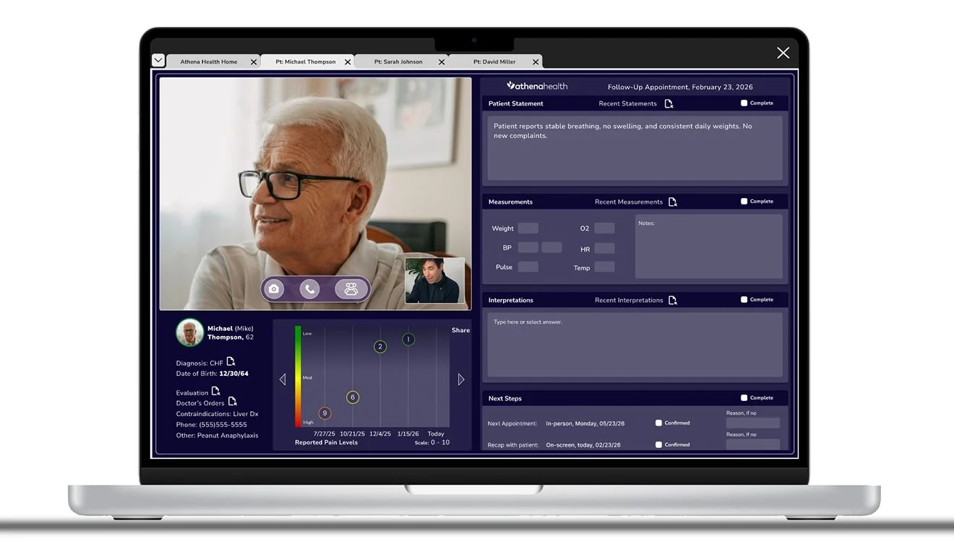The height and width of the screenshot is (560, 954).
Task: Click the phone call button on video
Action: [x=309, y=289]
